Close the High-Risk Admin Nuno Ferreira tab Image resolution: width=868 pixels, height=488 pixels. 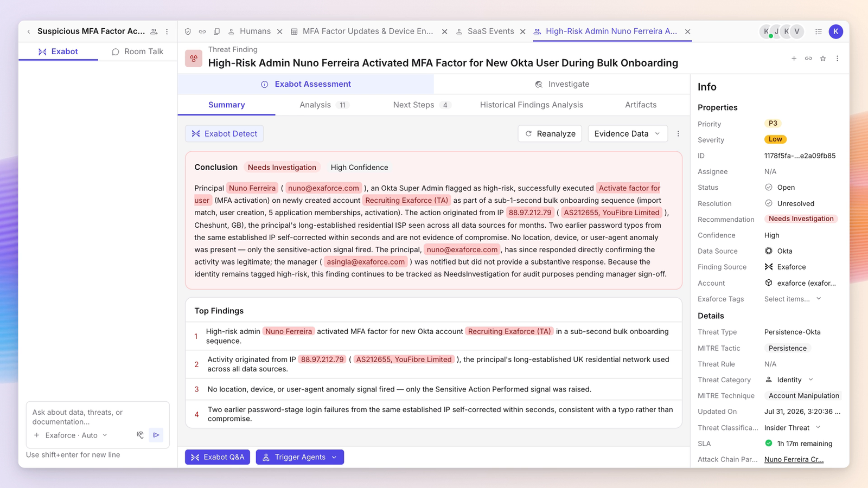[x=688, y=31]
